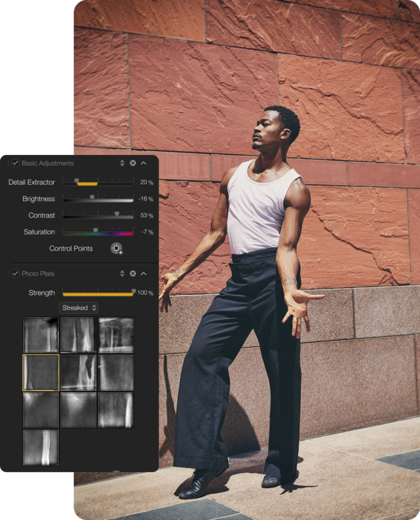The height and width of the screenshot is (520, 420).
Task: Click the Brightness slider handle
Action: point(92,197)
